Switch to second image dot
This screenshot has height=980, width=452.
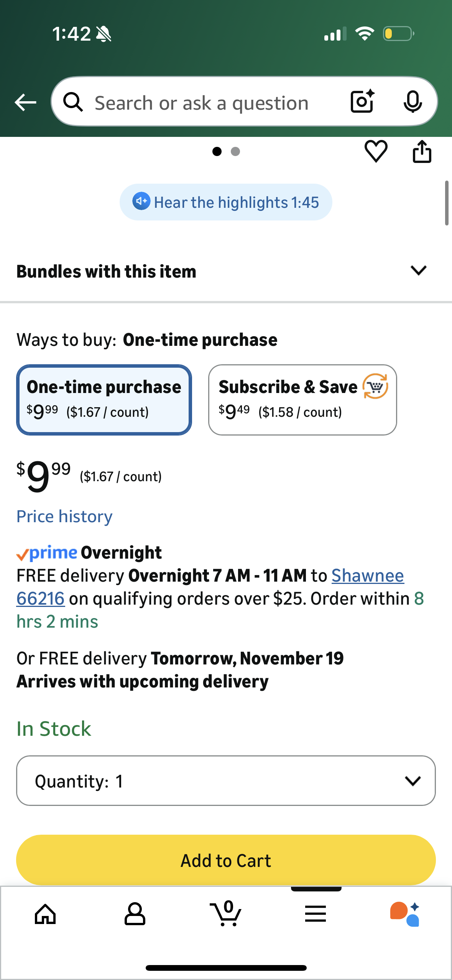click(235, 151)
